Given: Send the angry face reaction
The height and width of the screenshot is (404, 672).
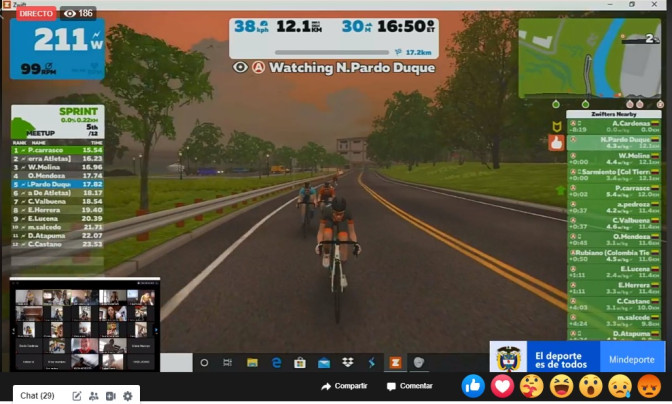Looking at the screenshot, I should 648,385.
